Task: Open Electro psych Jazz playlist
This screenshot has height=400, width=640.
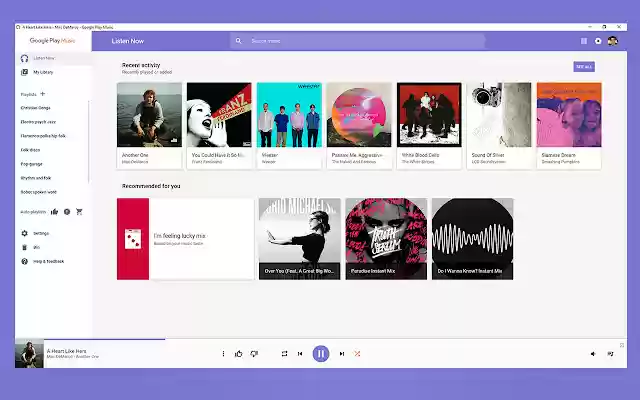Action: pyautogui.click(x=38, y=122)
